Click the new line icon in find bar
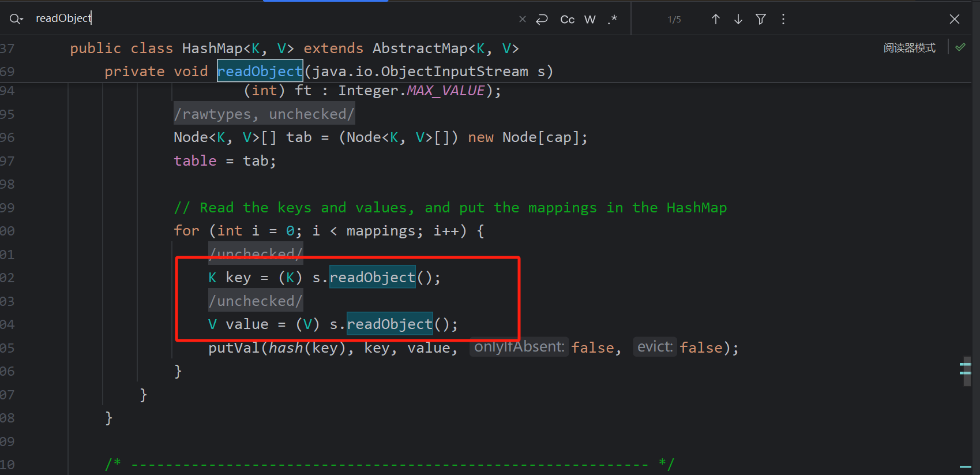Image resolution: width=980 pixels, height=475 pixels. 542,19
